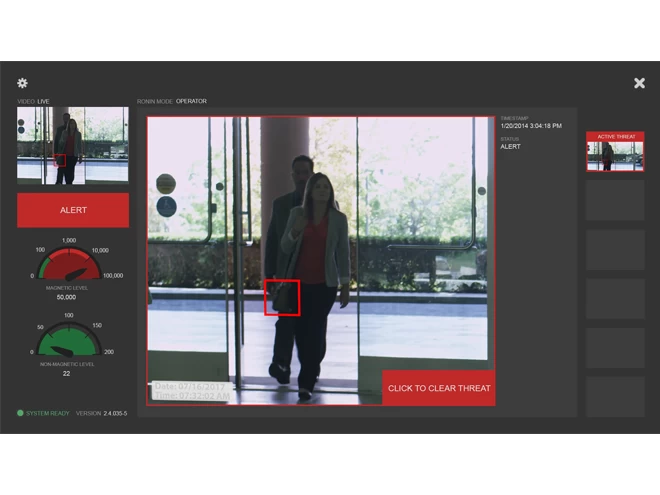Click the Ronin Mode Operator label
Image resolution: width=660 pixels, height=495 pixels.
coord(172,101)
